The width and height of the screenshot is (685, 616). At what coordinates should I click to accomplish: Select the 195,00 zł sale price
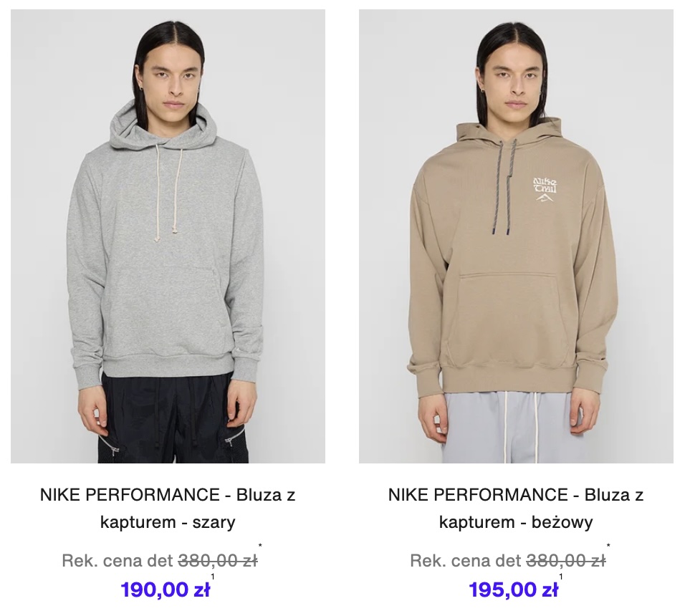tap(513, 589)
